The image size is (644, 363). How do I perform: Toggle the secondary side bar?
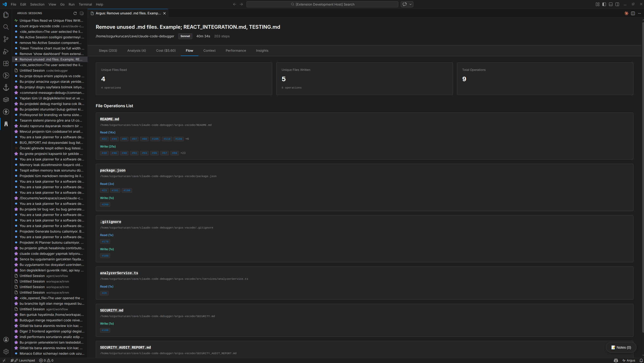coord(618,4)
